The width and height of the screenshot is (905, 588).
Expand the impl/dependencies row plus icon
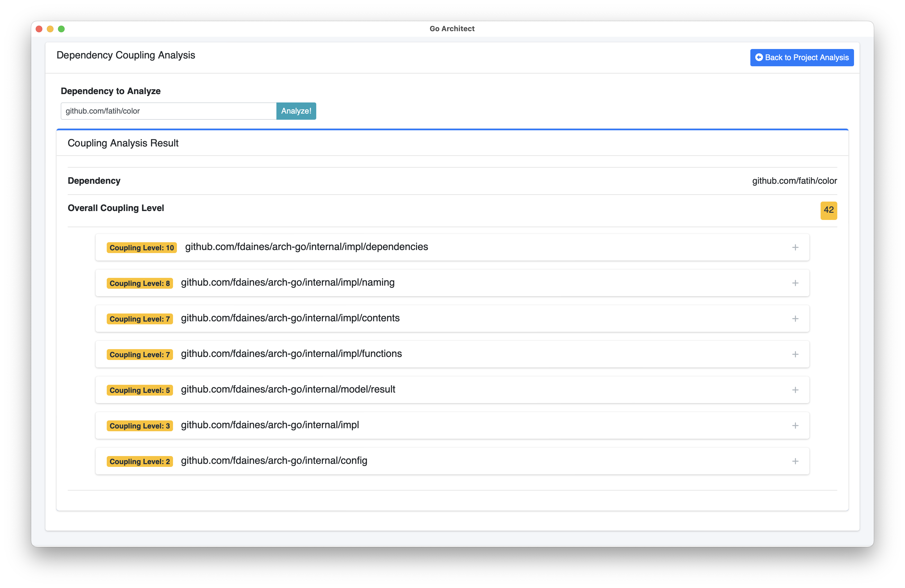[795, 247]
